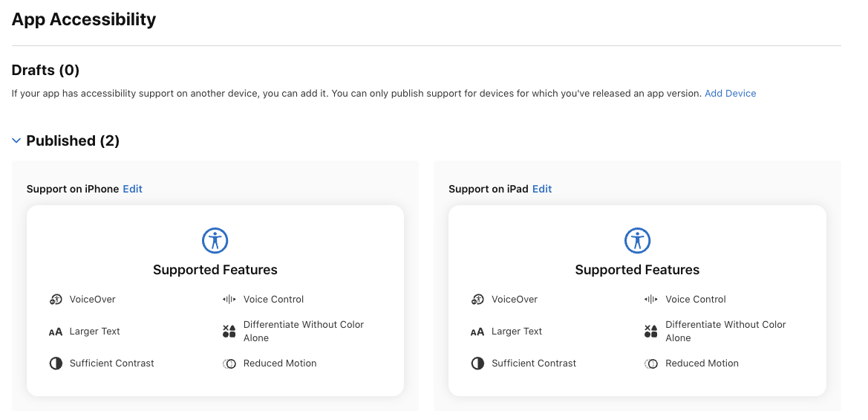Click the iPhone accessibility figure icon
The height and width of the screenshot is (420, 868).
(x=215, y=240)
